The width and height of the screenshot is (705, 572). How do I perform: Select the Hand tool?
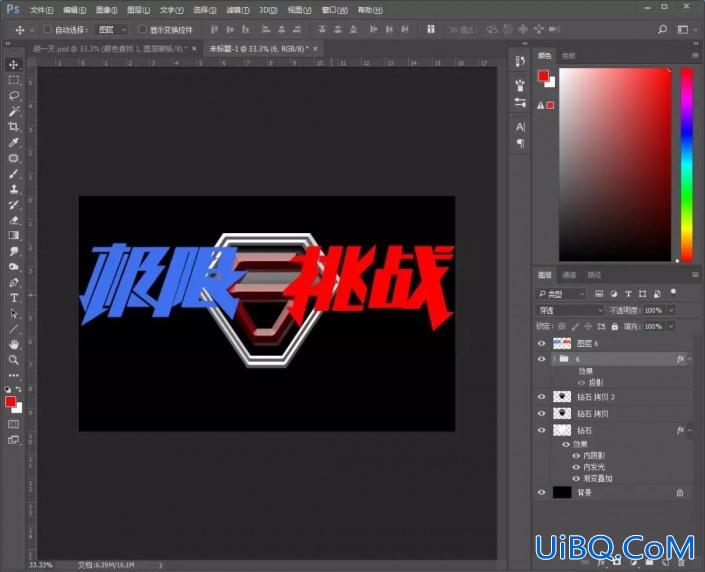pyautogui.click(x=13, y=344)
